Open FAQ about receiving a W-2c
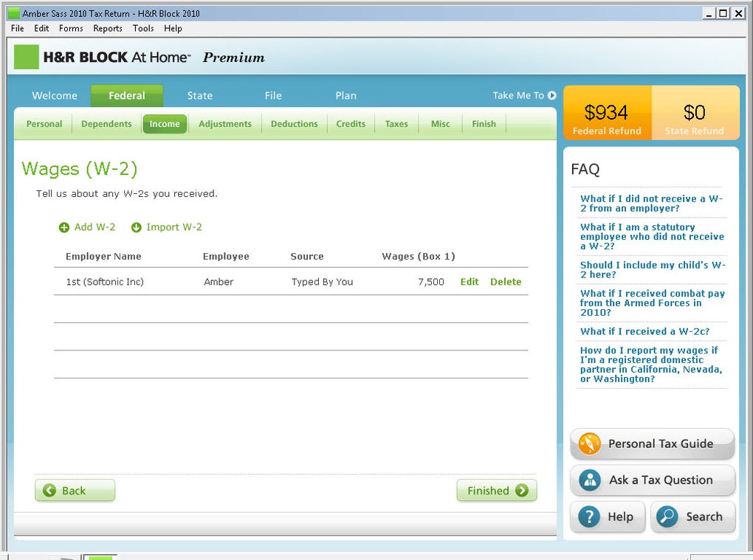Viewport: 753px width, 560px height. click(644, 331)
